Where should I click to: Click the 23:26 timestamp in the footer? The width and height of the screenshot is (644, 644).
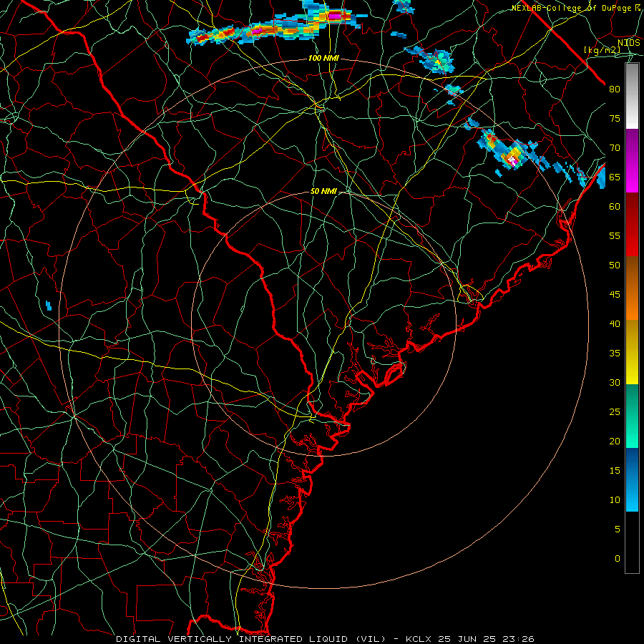click(519, 639)
